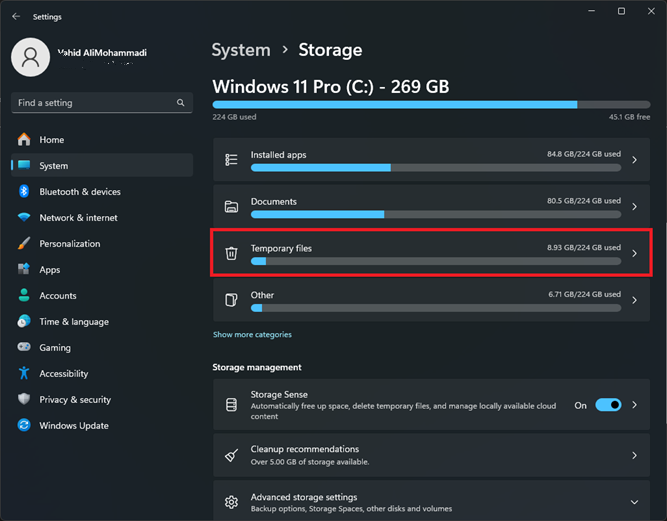Maximize the Settings window
Screen dimensions: 667x521
click(x=621, y=11)
